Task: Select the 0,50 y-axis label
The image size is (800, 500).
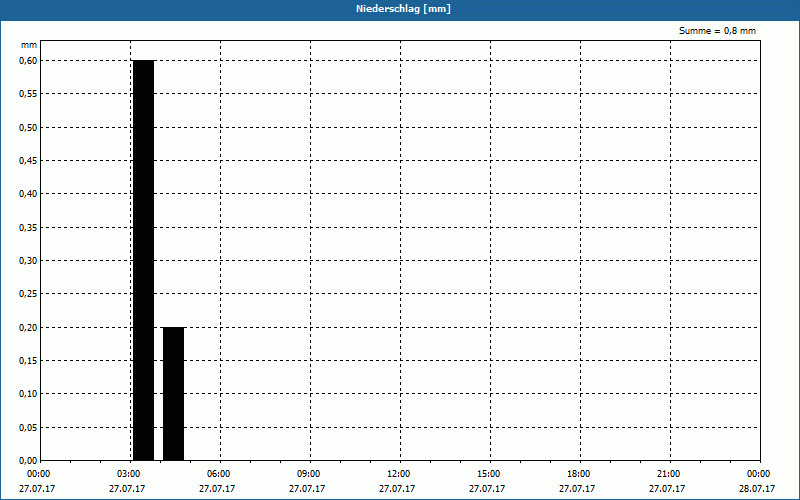Action: pyautogui.click(x=28, y=127)
